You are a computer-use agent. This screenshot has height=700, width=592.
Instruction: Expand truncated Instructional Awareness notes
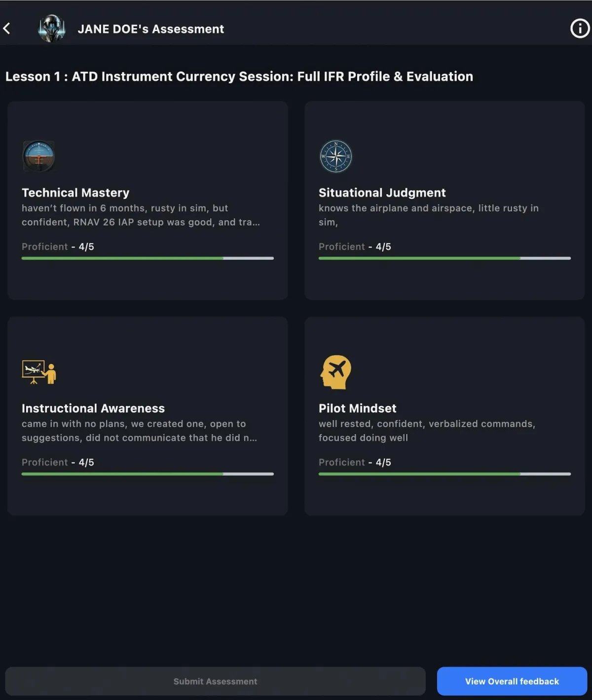tap(139, 431)
